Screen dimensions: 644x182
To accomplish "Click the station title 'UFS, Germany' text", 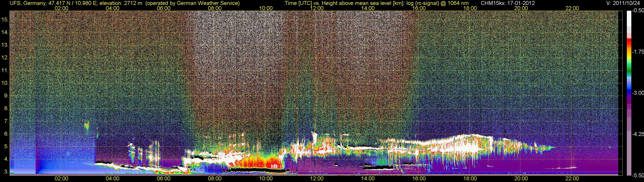I will [28, 3].
